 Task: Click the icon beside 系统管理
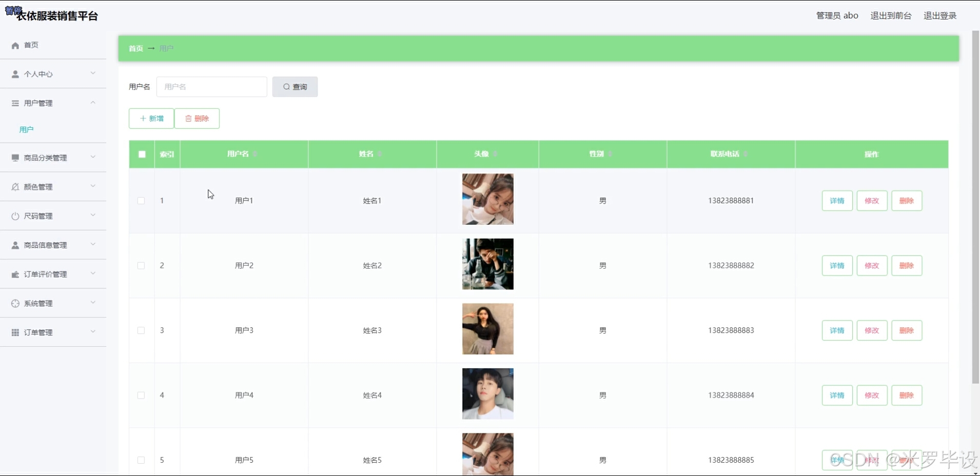[x=15, y=304]
